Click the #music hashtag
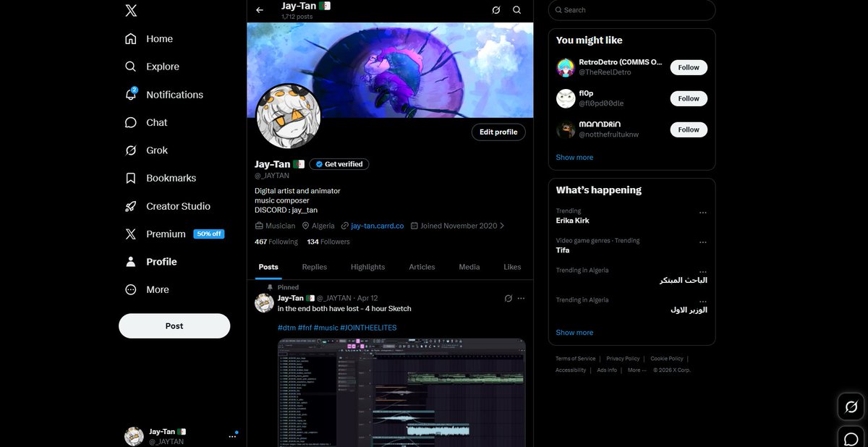Screen dimensions: 868x447 tap(325, 328)
